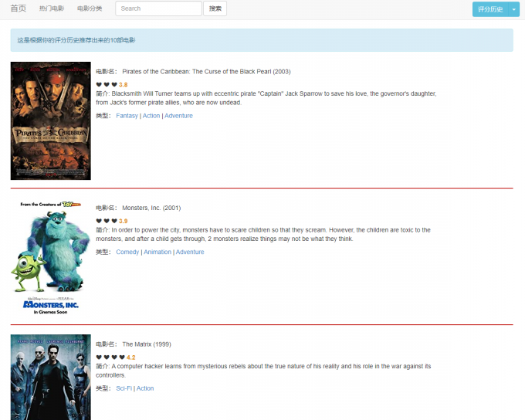
Task: Click the 3.8 rating score
Action: coord(124,85)
